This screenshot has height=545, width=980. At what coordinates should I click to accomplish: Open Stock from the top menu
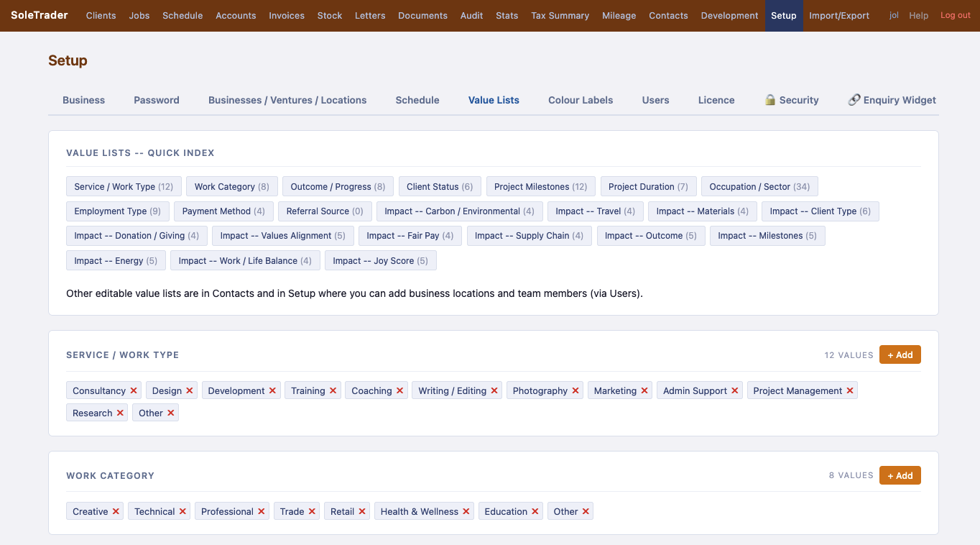[330, 15]
